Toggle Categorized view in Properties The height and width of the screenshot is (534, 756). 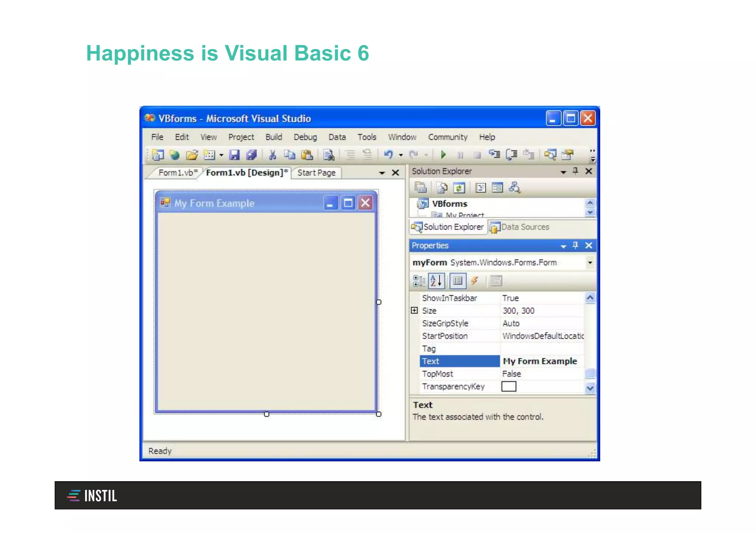(419, 281)
